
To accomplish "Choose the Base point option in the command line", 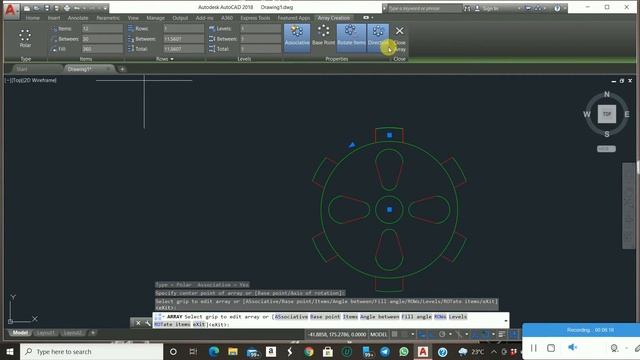I will coord(325,317).
